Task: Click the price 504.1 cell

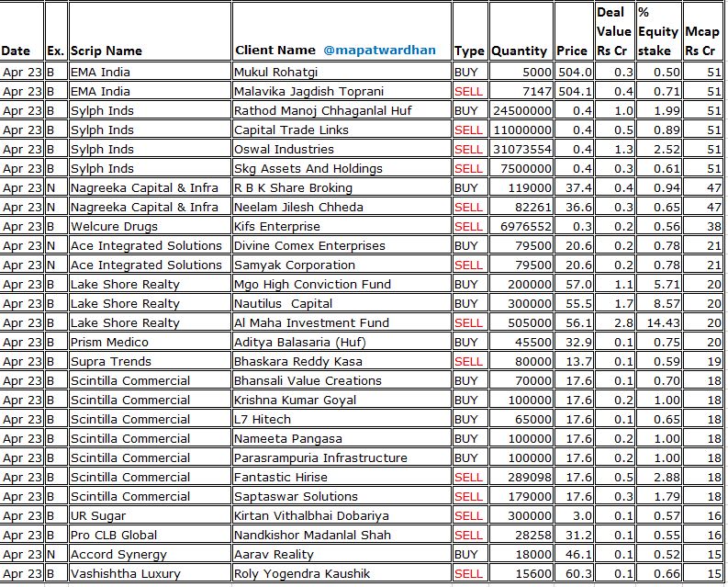Action: pos(574,91)
